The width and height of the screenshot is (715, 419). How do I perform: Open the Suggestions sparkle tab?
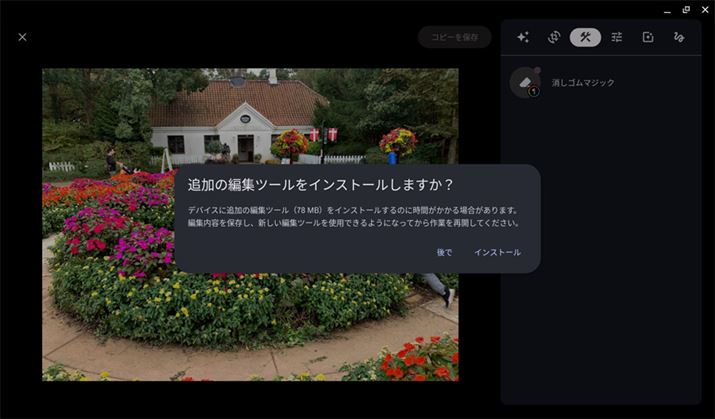523,37
